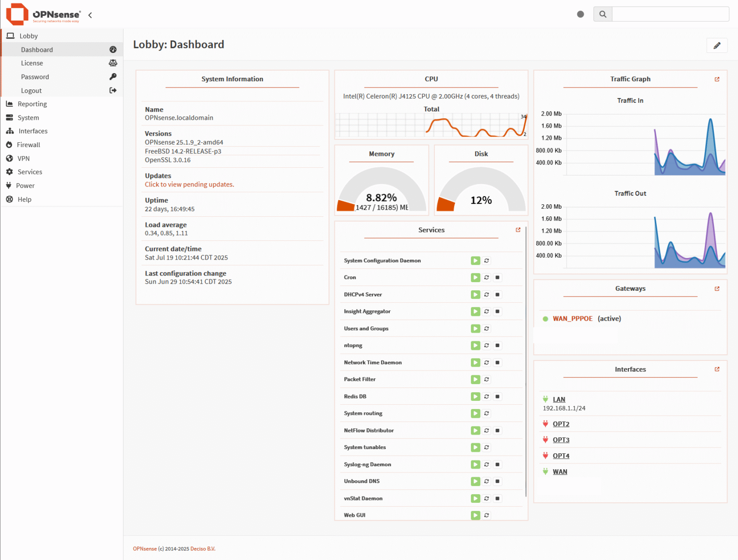Open the Dashboard edit pencil icon

click(x=716, y=45)
